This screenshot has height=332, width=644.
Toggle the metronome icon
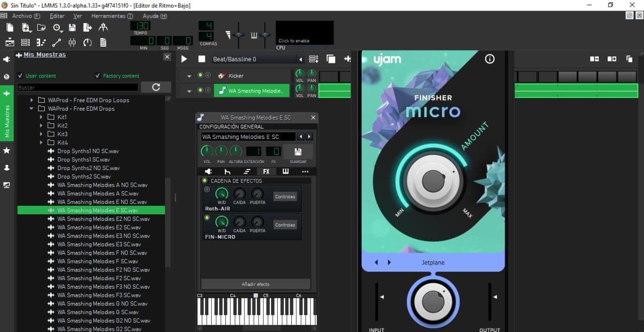(x=103, y=28)
